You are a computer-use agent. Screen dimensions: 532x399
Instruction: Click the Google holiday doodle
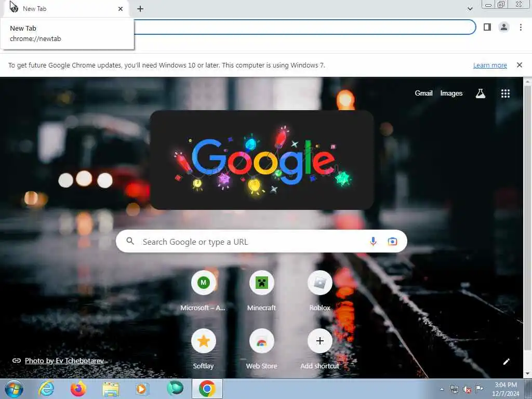[x=262, y=160]
